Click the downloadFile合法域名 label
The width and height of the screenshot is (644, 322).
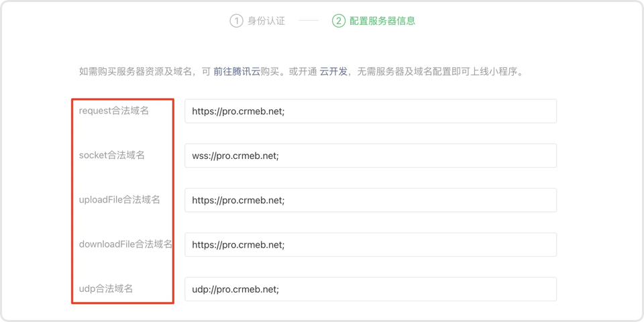[x=125, y=244]
